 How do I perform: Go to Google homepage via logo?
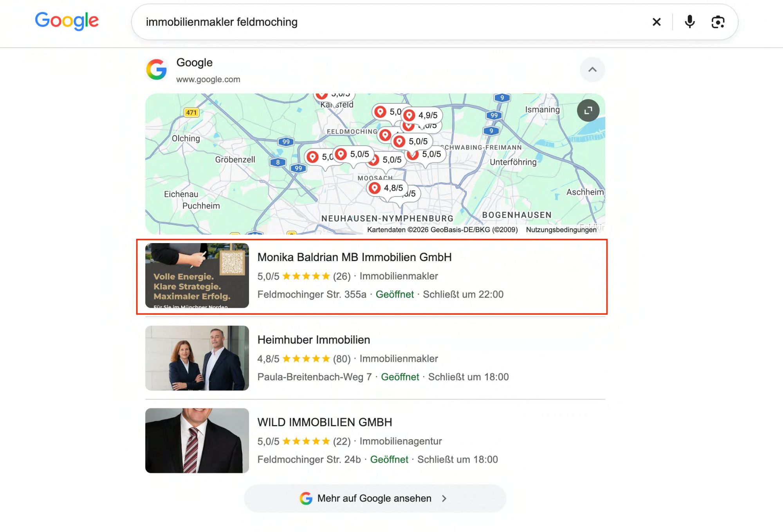pos(67,21)
